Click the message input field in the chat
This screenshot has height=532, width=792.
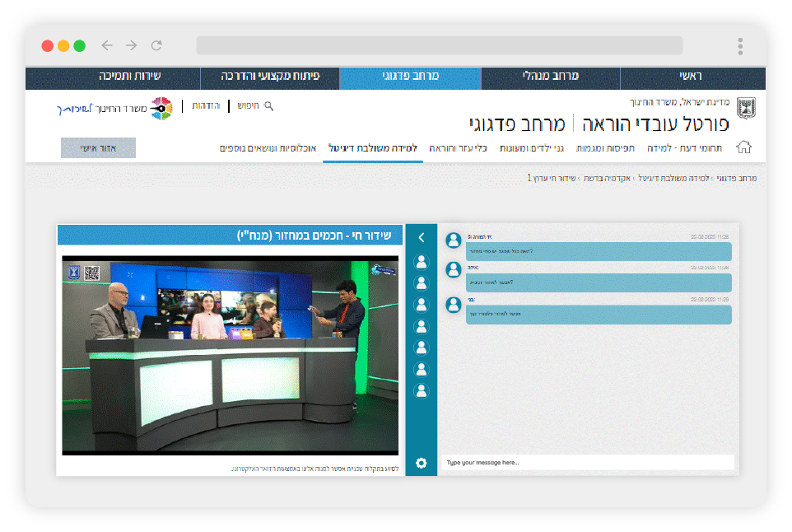click(587, 462)
